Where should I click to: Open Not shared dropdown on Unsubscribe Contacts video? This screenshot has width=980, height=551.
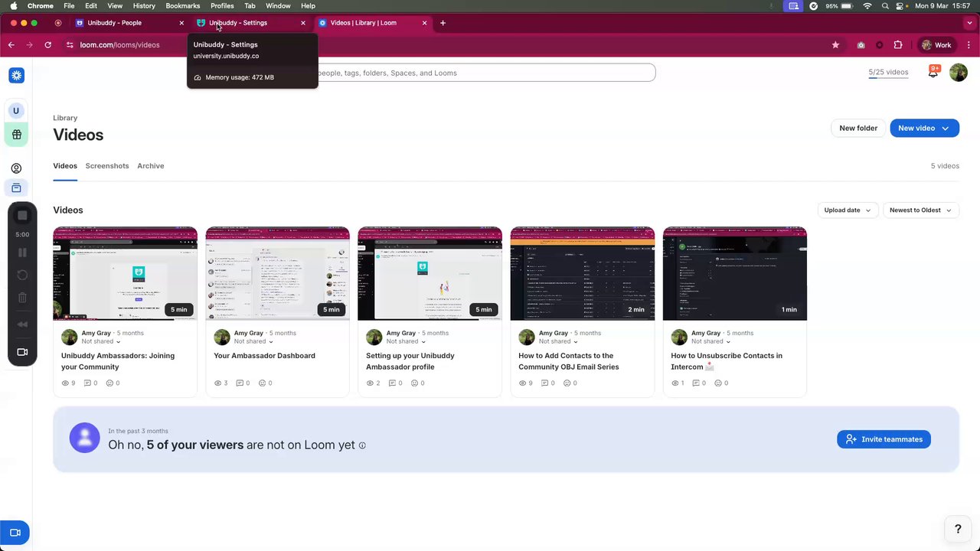710,342
